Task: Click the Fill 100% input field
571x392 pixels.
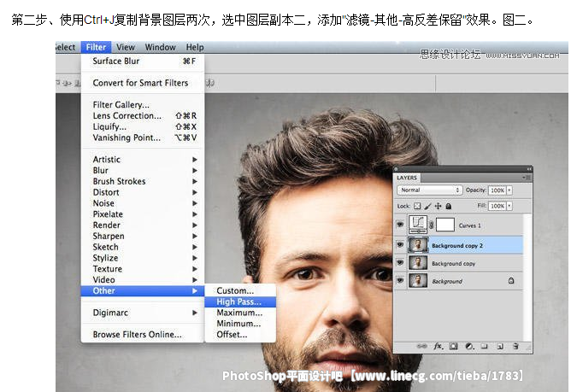Action: coord(497,206)
